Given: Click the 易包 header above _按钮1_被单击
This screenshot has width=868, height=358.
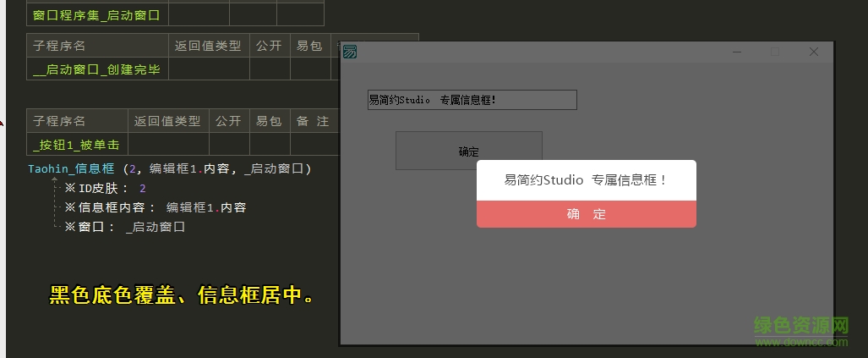Looking at the screenshot, I should click(269, 121).
